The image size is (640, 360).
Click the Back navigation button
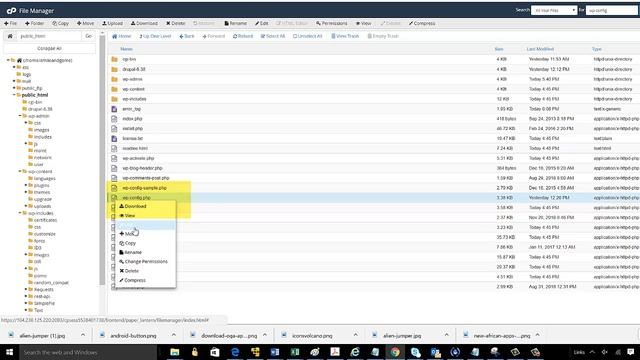(x=187, y=36)
